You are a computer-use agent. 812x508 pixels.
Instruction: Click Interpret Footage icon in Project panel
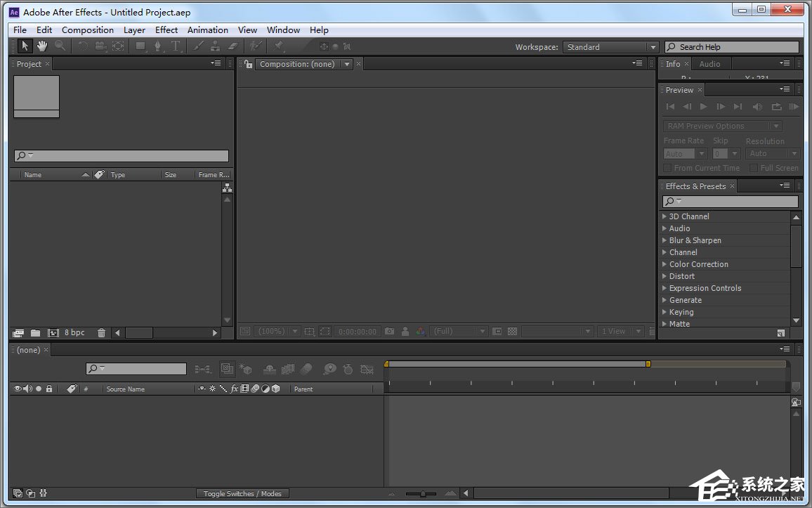click(18, 333)
